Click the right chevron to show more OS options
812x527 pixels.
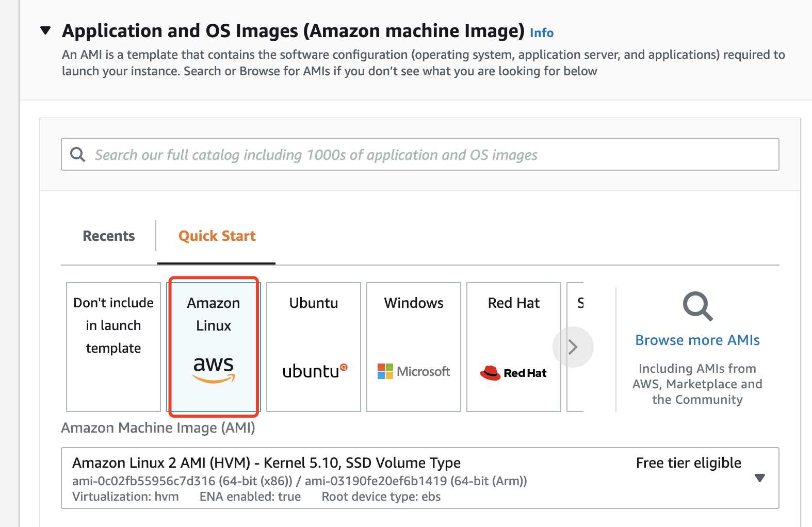click(x=573, y=347)
